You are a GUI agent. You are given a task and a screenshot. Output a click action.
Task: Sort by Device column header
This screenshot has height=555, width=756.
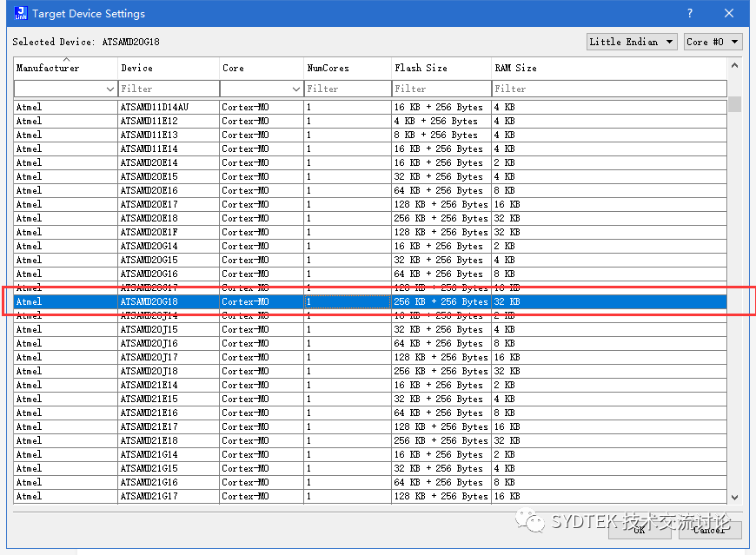(x=169, y=68)
